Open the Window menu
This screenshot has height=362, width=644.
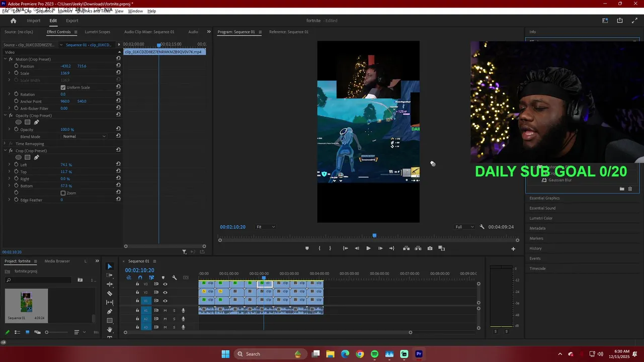point(135,11)
